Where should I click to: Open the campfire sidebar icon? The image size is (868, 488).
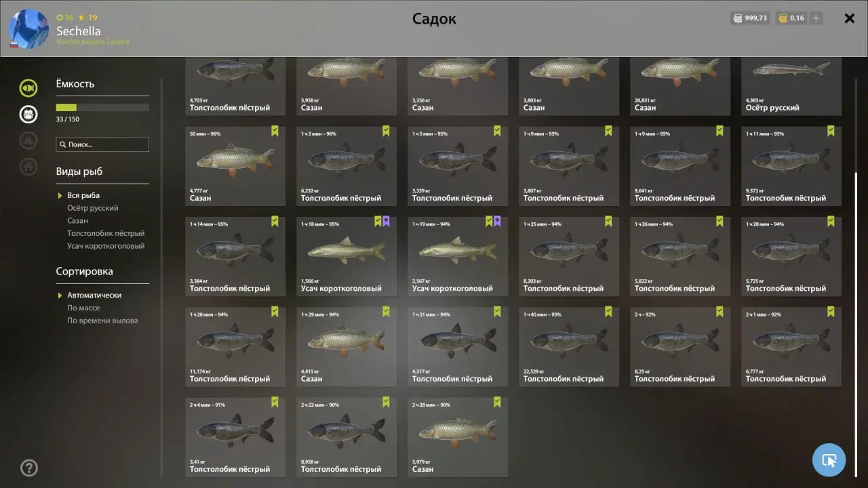point(28,140)
